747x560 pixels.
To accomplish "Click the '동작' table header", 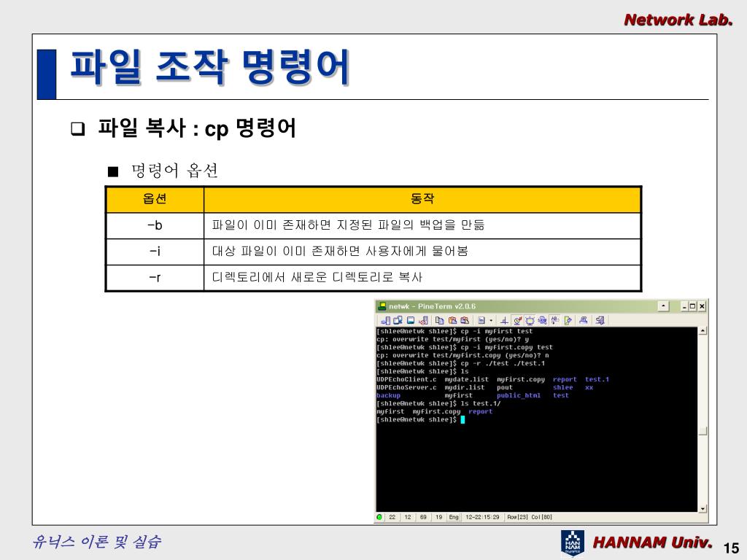I will pos(422,199).
